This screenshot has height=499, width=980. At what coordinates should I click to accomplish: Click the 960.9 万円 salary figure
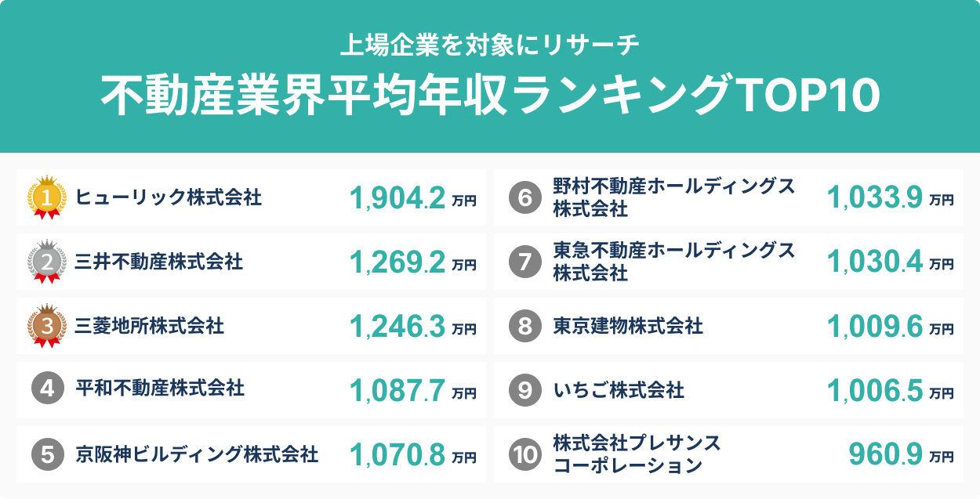pyautogui.click(x=902, y=454)
